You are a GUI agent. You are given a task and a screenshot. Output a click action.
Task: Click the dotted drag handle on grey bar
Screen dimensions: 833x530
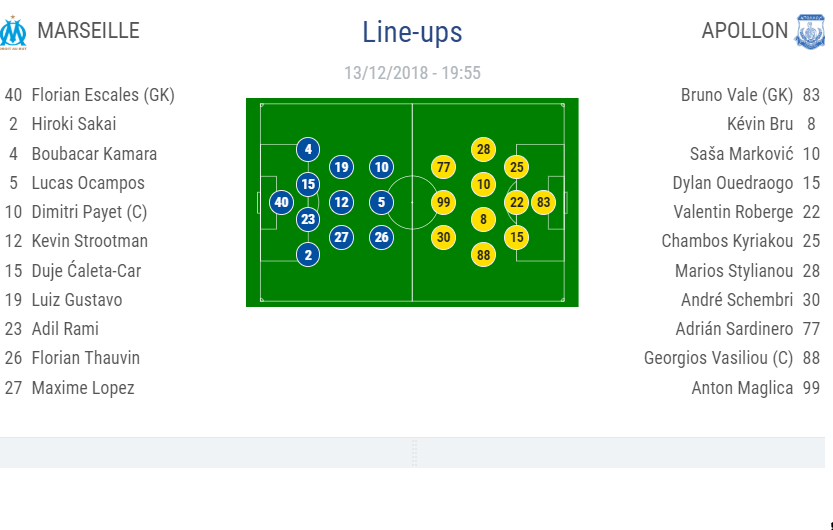415,453
